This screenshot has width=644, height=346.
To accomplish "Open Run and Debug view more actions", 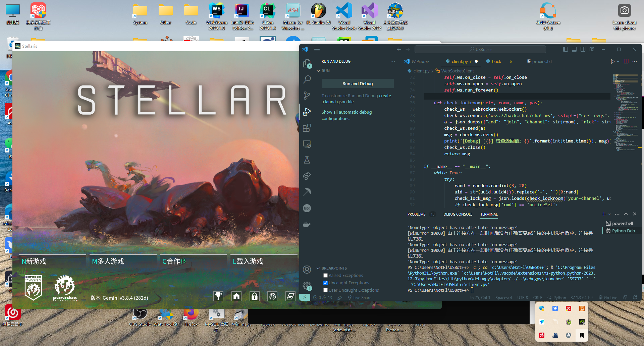I will pyautogui.click(x=393, y=61).
